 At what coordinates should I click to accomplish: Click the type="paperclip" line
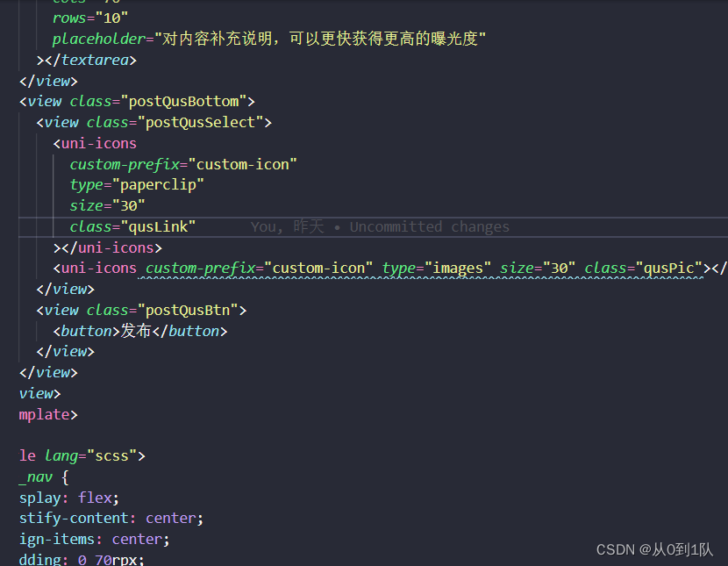pyautogui.click(x=137, y=185)
